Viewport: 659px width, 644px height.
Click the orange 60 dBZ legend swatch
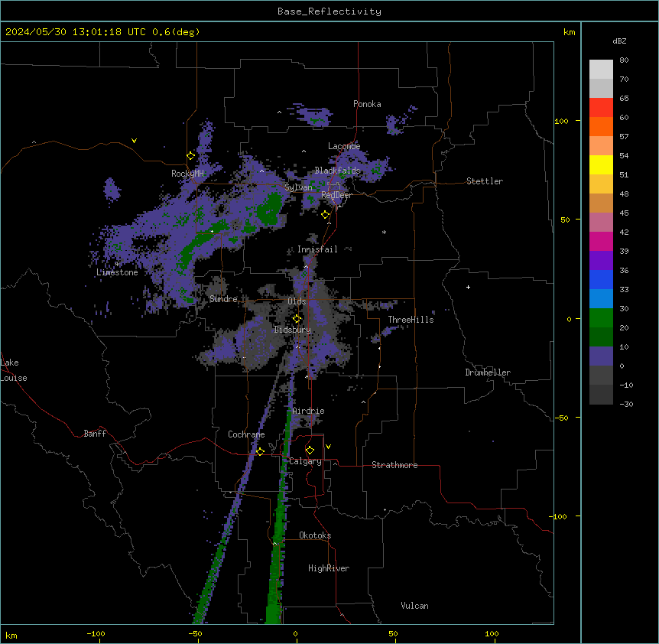[601, 126]
